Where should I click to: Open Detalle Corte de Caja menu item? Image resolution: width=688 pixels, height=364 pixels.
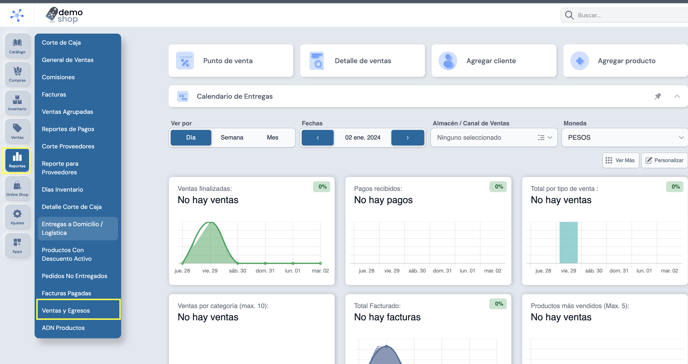pyautogui.click(x=72, y=207)
